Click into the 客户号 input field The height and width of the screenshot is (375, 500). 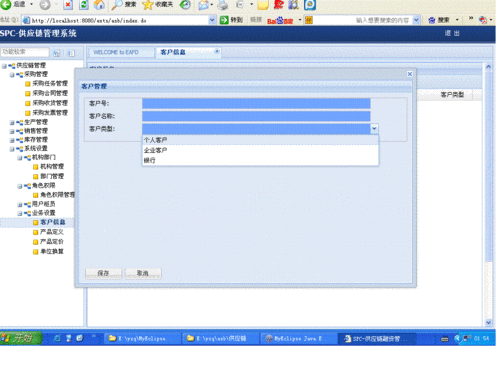point(256,103)
